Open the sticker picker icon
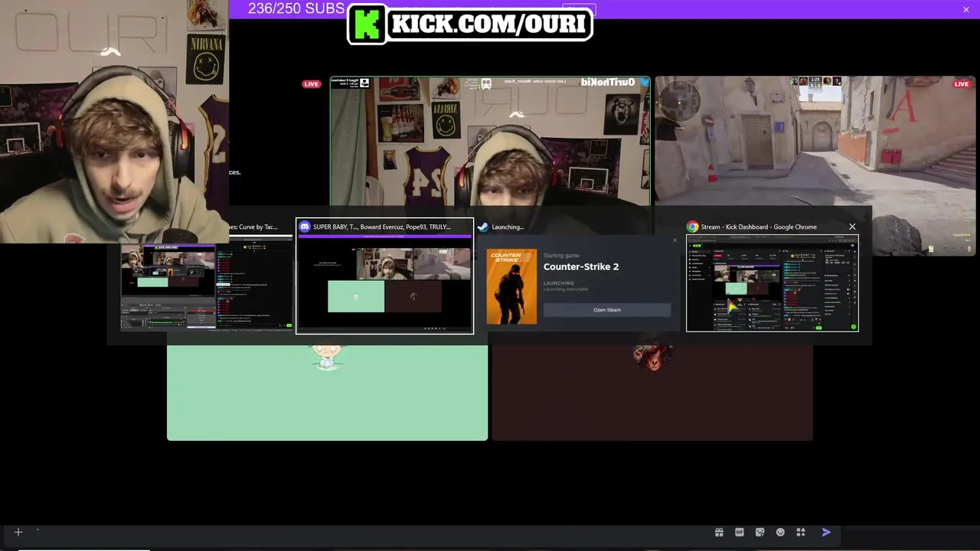Image resolution: width=980 pixels, height=551 pixels. point(760,532)
